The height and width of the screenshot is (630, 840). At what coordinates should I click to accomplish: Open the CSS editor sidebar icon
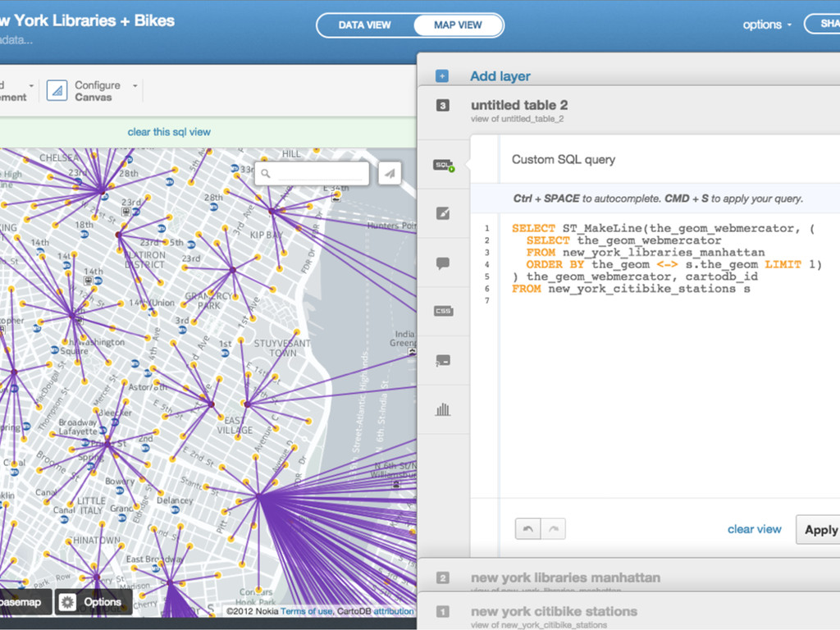tap(443, 311)
